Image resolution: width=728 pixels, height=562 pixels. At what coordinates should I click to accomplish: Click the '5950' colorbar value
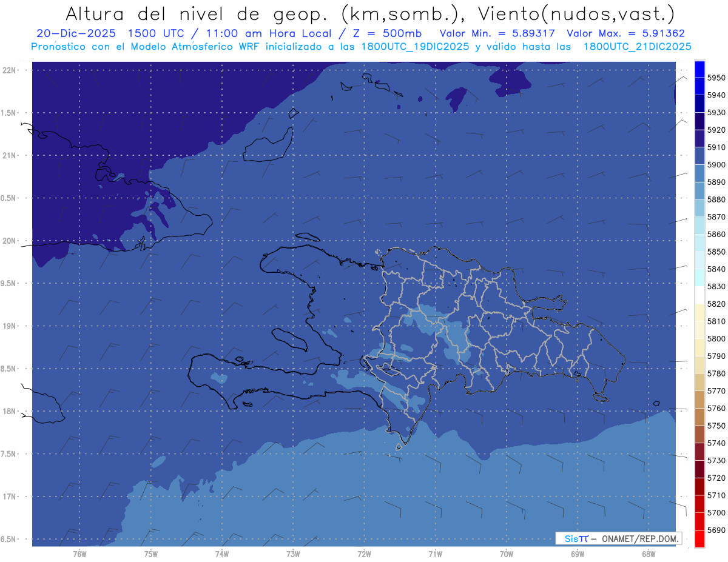(716, 78)
